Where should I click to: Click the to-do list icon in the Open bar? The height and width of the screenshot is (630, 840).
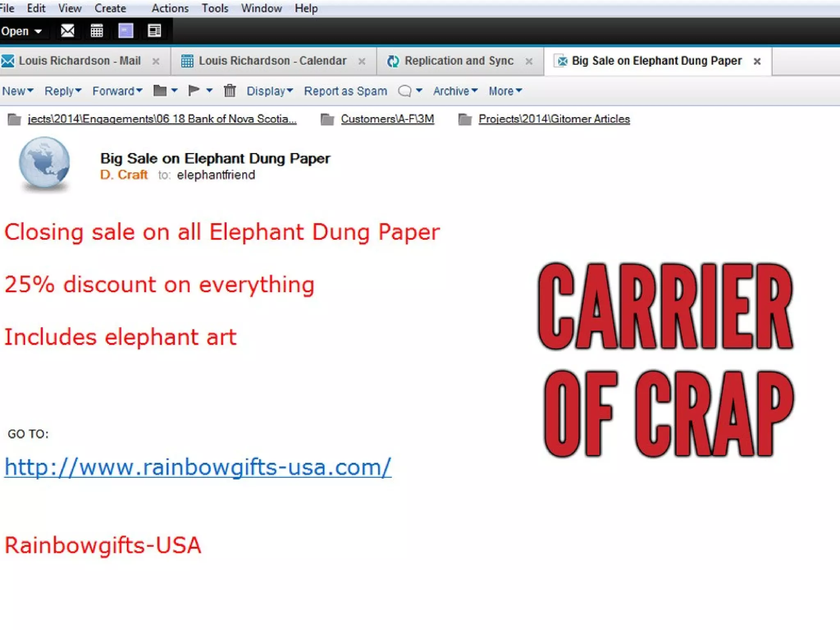click(x=155, y=31)
